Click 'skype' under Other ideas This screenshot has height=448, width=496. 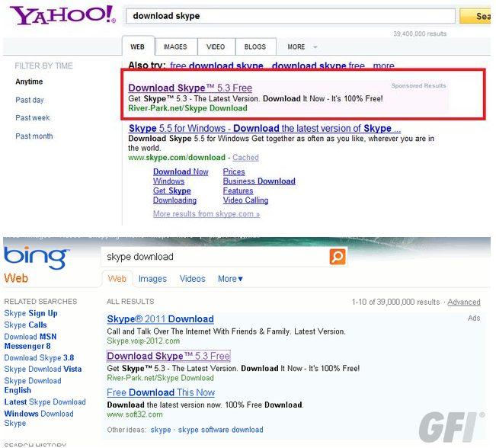(x=161, y=430)
